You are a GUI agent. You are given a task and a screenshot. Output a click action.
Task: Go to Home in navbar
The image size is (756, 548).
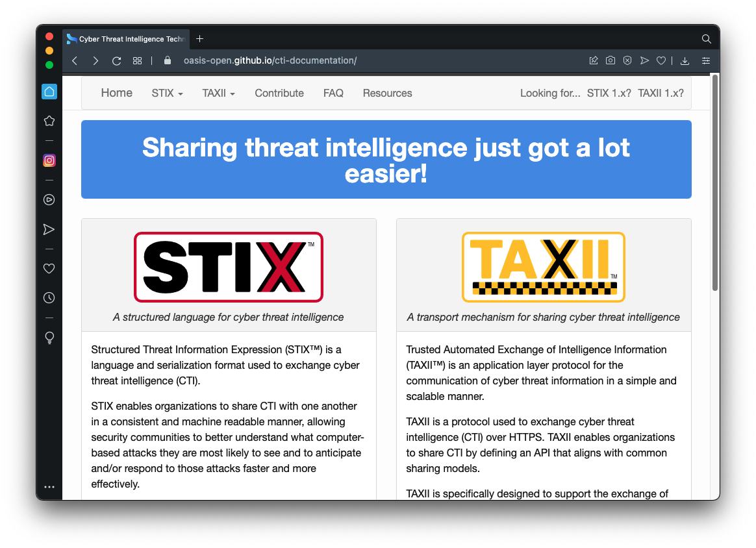tap(117, 93)
